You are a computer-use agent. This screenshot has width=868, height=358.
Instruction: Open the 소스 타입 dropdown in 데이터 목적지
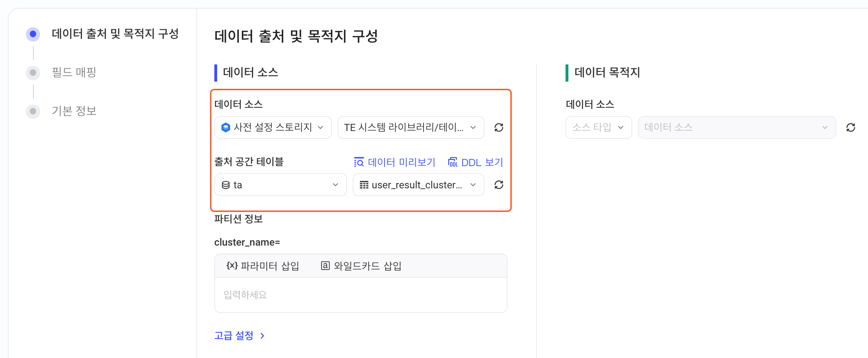click(x=598, y=127)
